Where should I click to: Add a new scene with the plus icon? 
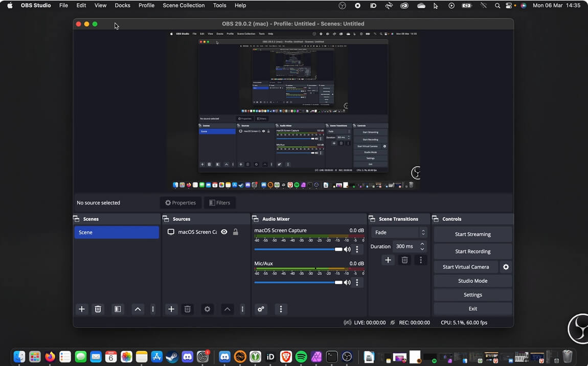click(81, 309)
